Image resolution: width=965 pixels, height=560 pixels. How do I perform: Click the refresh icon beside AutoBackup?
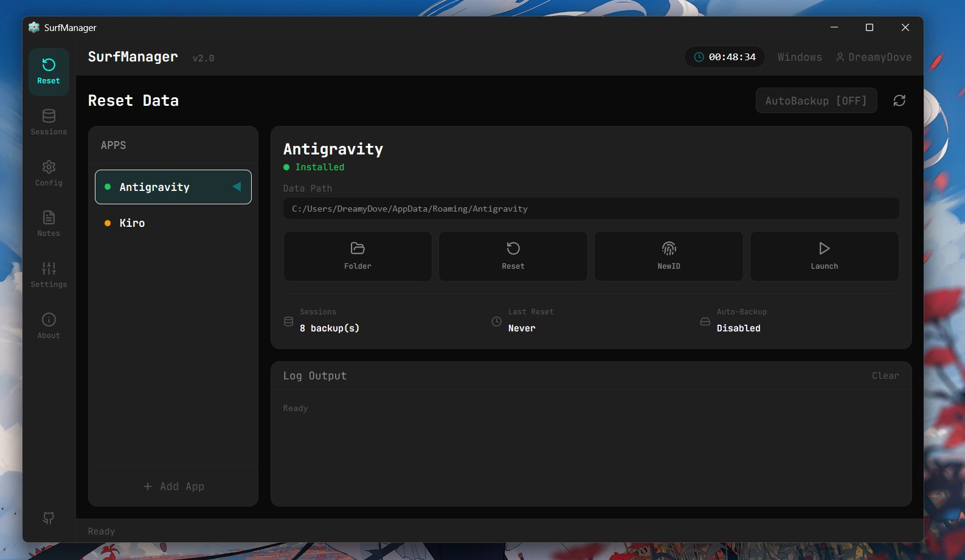(x=899, y=101)
